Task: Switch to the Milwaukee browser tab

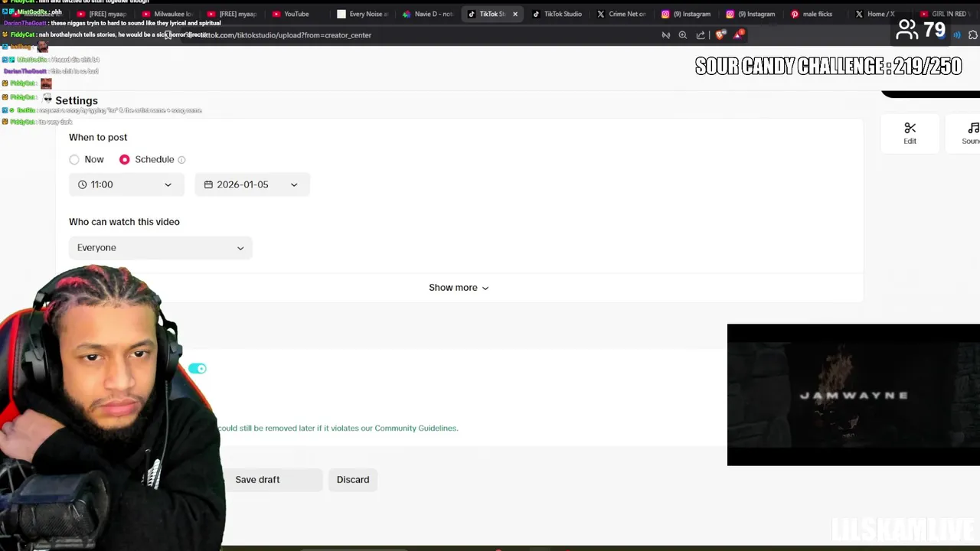Action: pos(168,14)
